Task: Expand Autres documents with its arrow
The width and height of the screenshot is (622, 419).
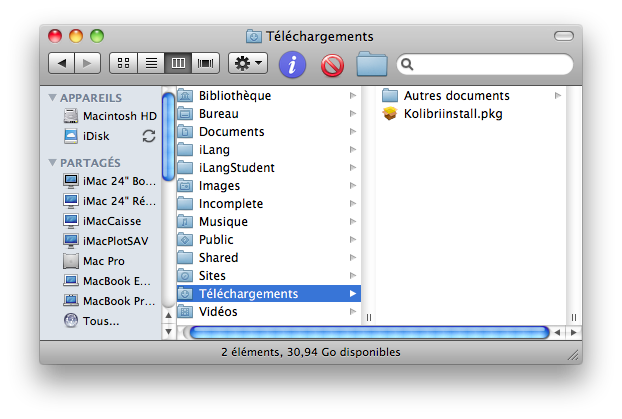Action: tap(558, 96)
